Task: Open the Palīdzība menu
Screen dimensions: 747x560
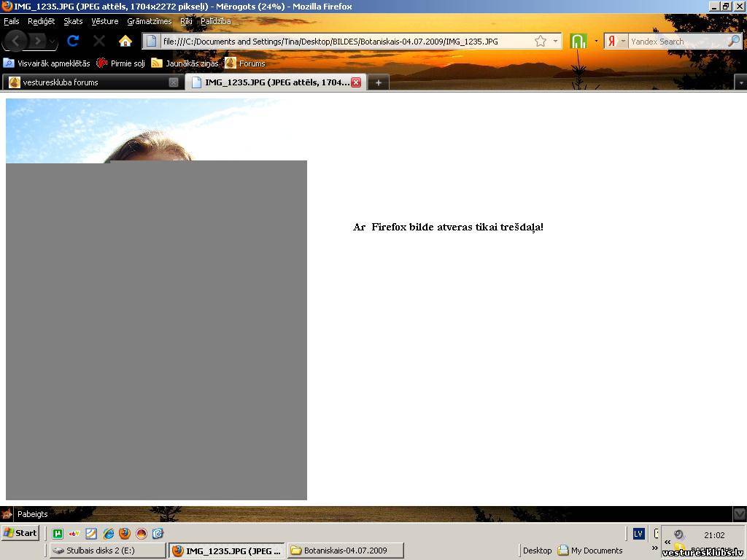Action: (215, 21)
